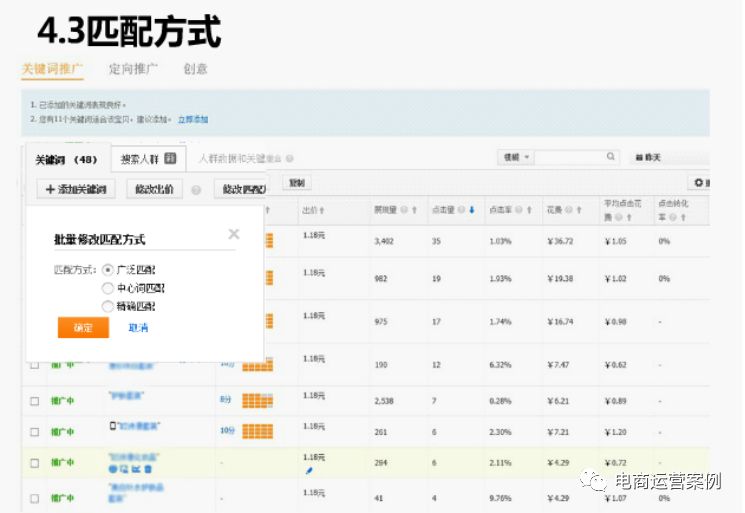Click the small button right of 修改匹配
The image size is (745, 513).
coord(297,183)
